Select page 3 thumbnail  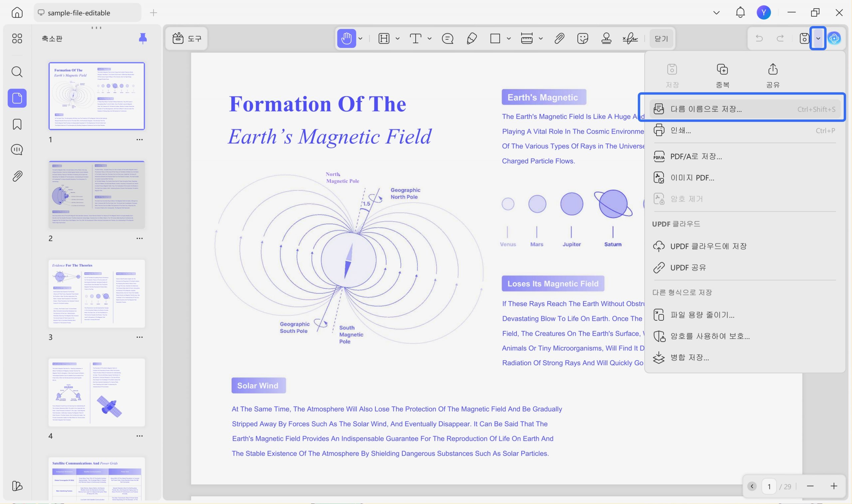tap(97, 293)
